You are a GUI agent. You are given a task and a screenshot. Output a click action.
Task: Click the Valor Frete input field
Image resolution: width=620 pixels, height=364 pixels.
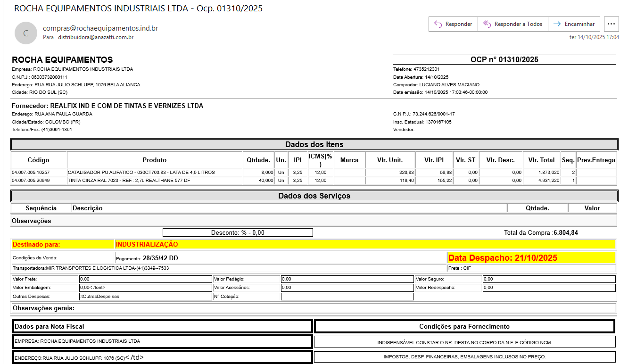pos(145,279)
